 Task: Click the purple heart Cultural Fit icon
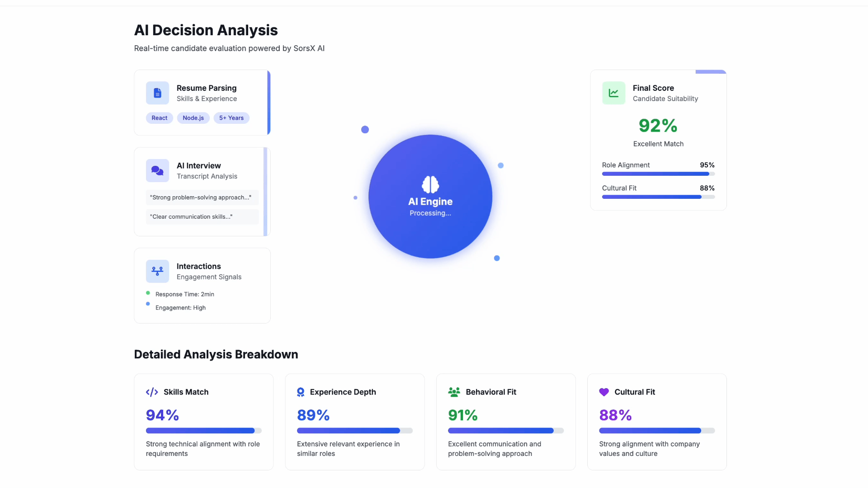point(604,392)
